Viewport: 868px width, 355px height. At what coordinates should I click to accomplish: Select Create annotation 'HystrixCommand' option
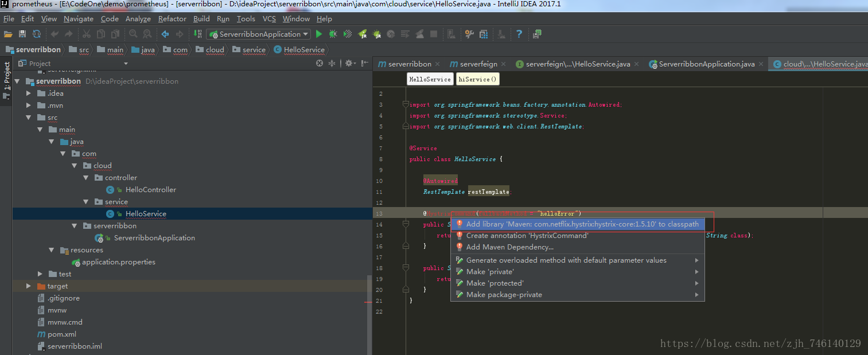point(527,236)
